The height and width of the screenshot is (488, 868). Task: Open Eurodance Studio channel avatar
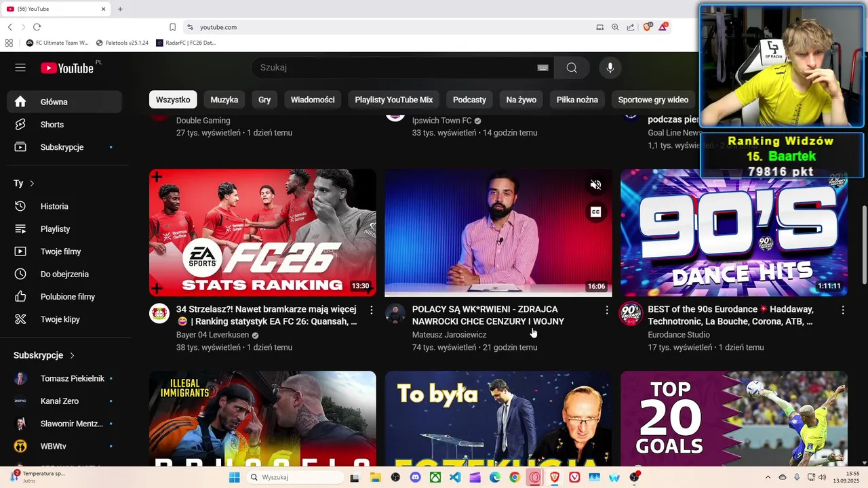(631, 313)
